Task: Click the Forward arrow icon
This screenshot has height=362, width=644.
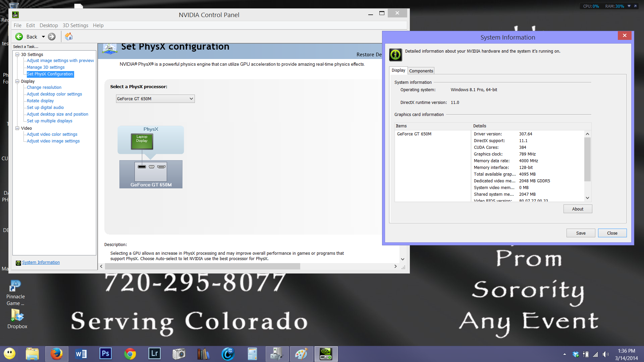Action: 52,37
